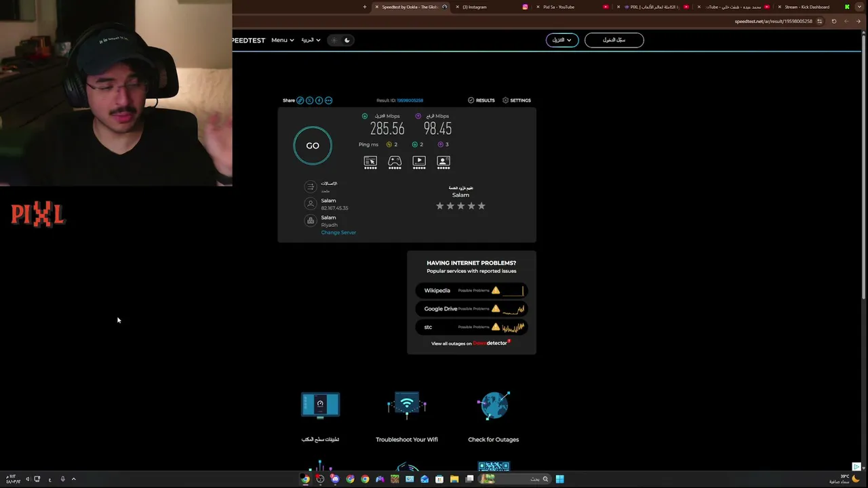Start a new test with the GO button
The height and width of the screenshot is (488, 868).
click(313, 146)
